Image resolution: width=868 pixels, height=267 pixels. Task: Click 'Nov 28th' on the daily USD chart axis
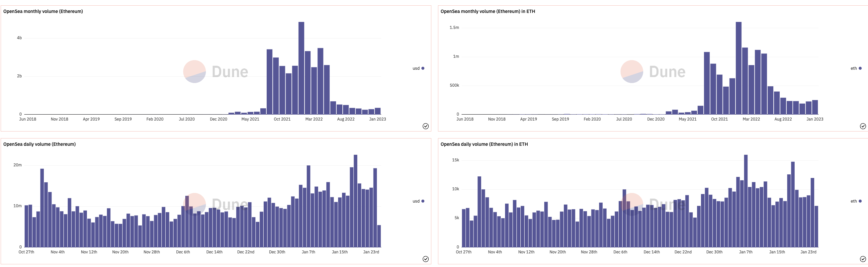click(152, 252)
